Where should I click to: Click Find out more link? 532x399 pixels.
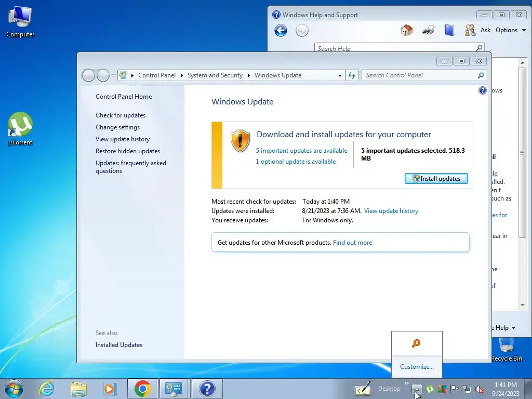[x=353, y=243]
